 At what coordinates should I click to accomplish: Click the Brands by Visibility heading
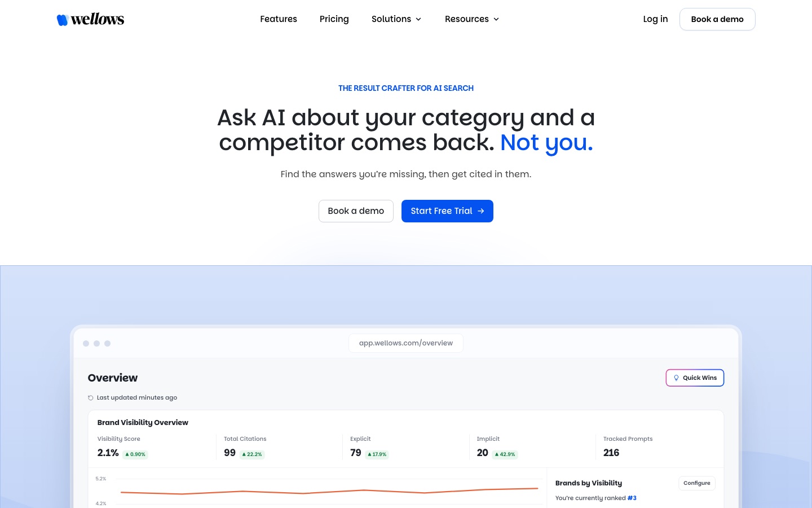tap(589, 483)
